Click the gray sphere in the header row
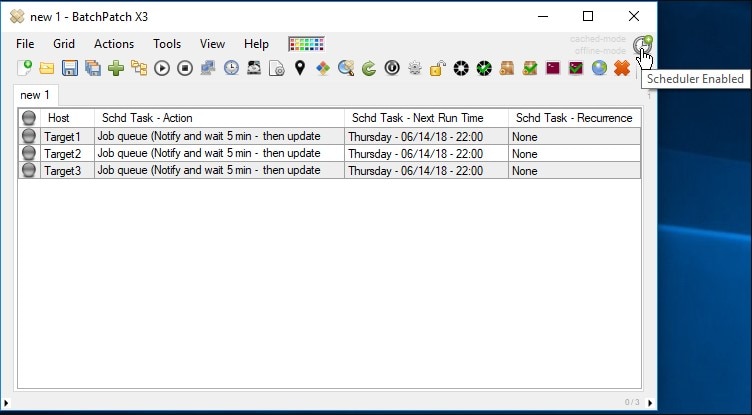The width and height of the screenshot is (752, 415). (29, 118)
